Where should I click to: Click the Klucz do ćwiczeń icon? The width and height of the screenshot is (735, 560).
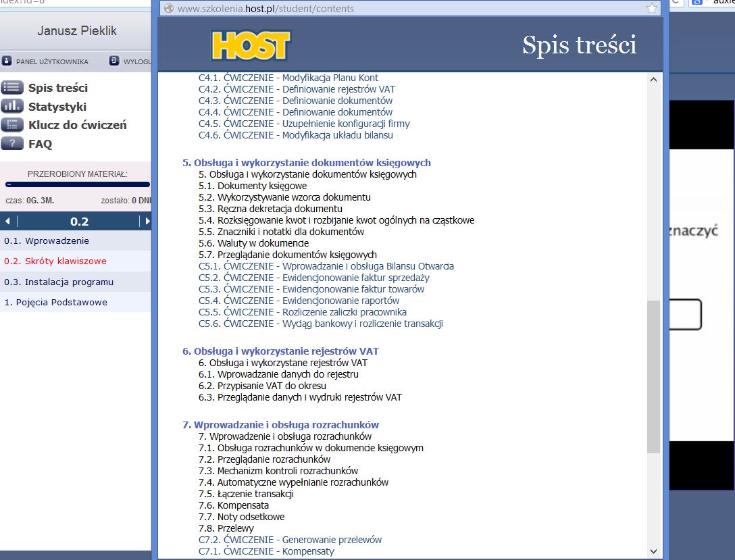pos(11,125)
